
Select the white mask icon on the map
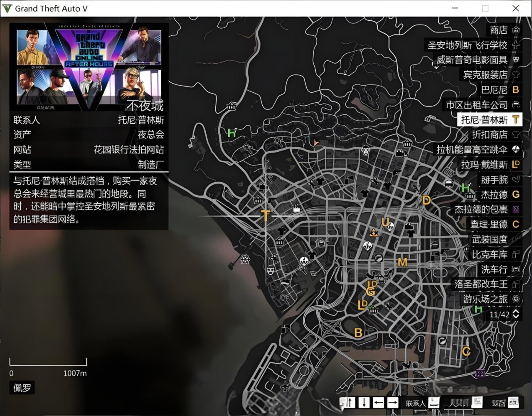[365, 151]
